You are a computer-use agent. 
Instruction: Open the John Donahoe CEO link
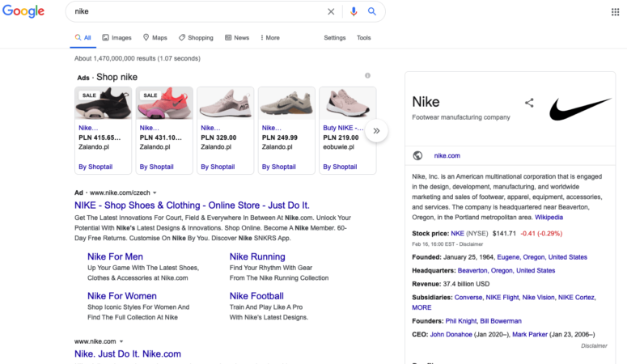(451, 334)
